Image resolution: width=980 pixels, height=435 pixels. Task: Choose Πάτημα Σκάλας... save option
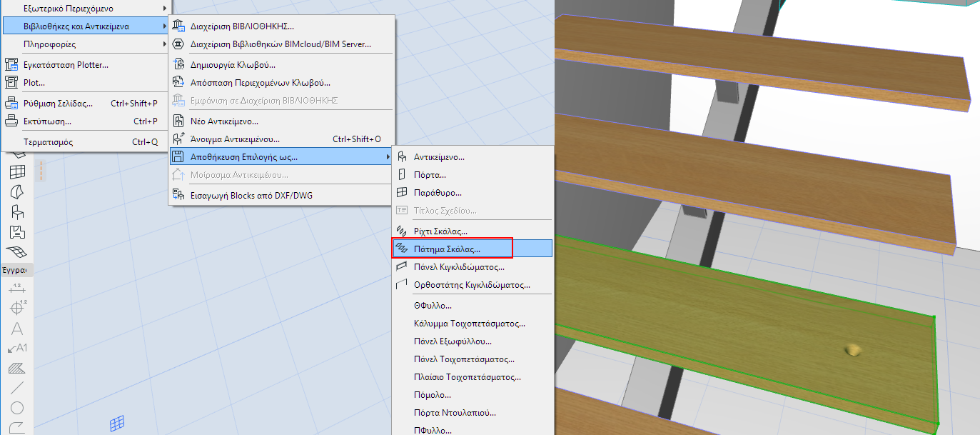[x=473, y=249]
